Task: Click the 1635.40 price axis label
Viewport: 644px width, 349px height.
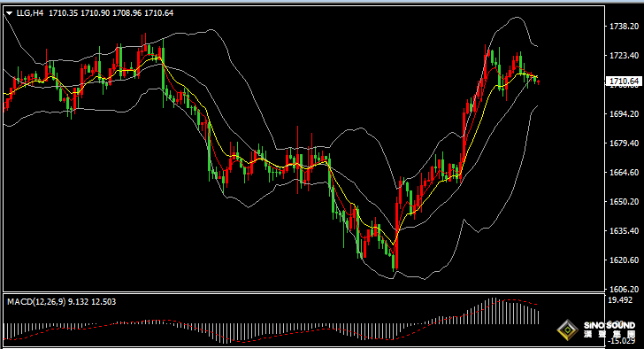Action: 624,230
